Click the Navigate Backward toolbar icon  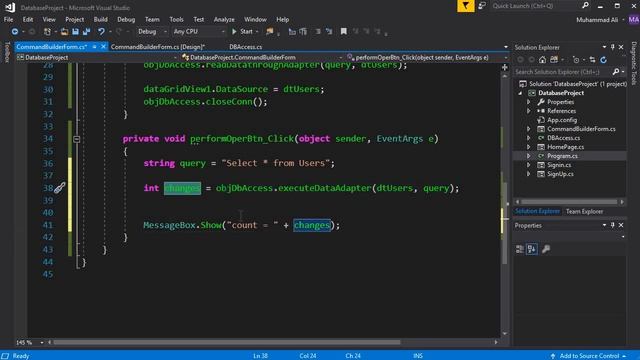click(15, 31)
